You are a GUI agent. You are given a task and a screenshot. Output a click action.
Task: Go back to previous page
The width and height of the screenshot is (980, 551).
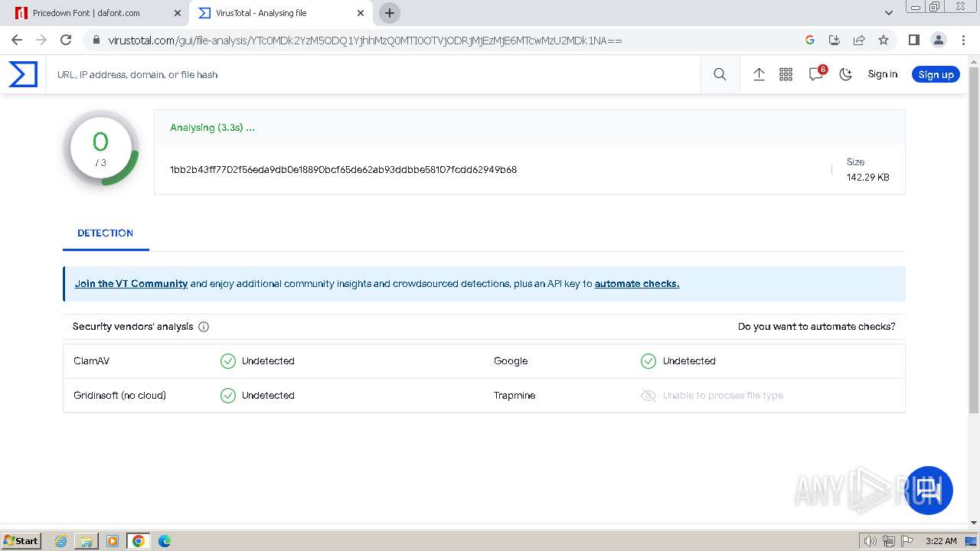point(17,40)
